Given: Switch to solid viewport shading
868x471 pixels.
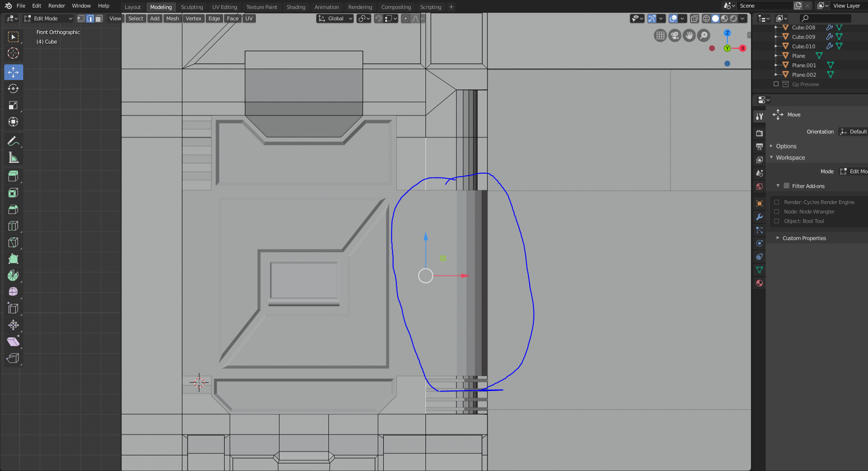Looking at the screenshot, I should (715, 18).
